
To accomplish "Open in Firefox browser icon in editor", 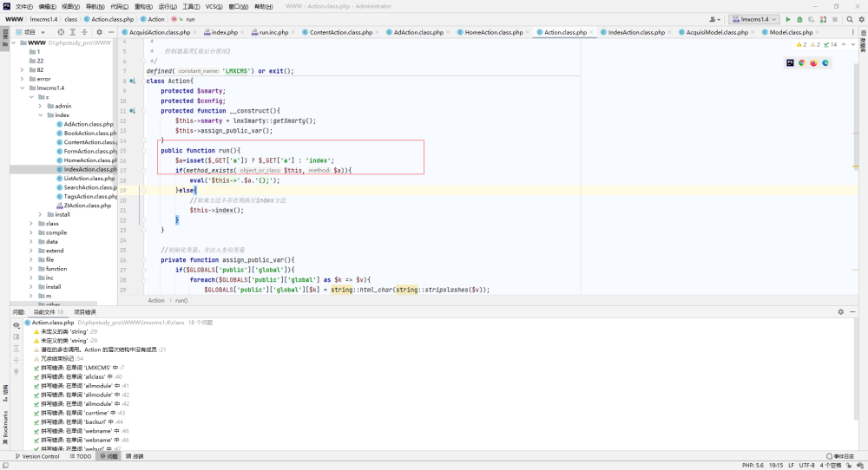I will click(x=813, y=63).
